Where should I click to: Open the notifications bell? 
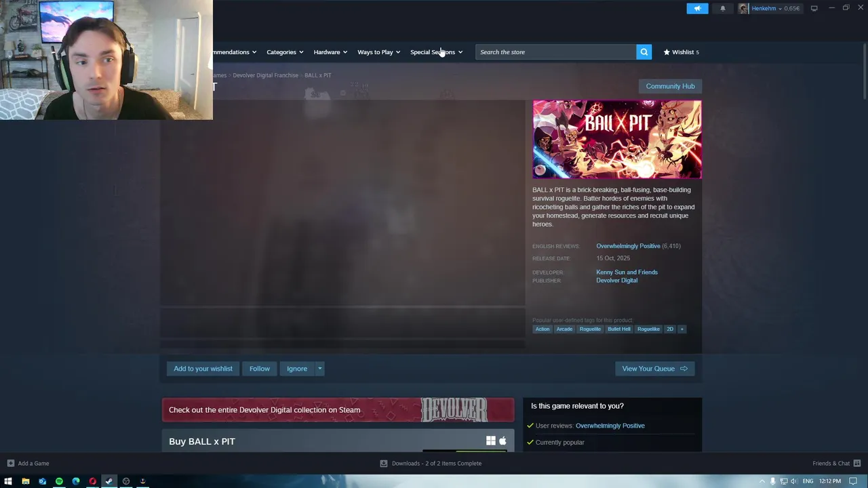tap(723, 8)
